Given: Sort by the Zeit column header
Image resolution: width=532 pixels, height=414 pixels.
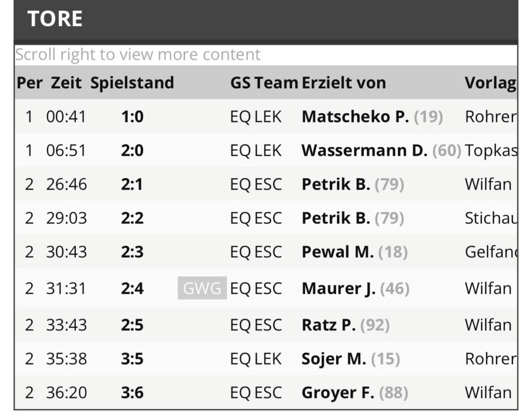Looking at the screenshot, I should point(66,83).
